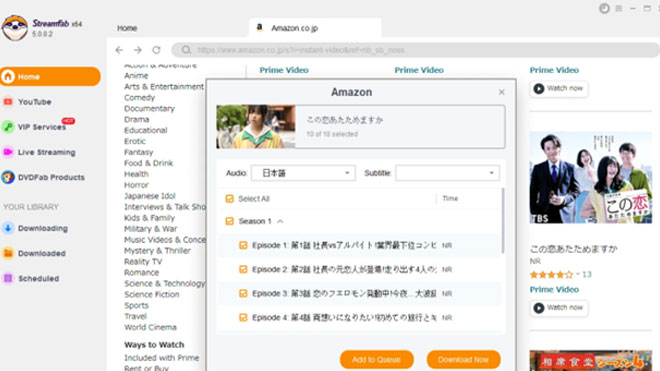Open DVDFab Products section
This screenshot has height=371, width=660.
coord(51,177)
